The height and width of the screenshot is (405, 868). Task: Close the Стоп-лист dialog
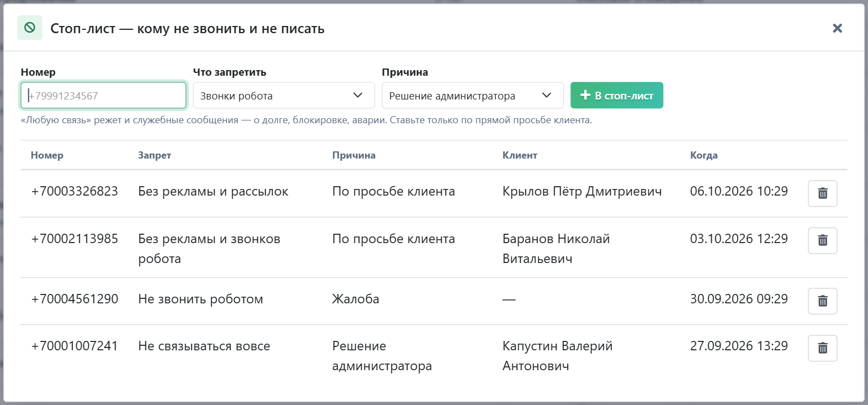(x=837, y=28)
